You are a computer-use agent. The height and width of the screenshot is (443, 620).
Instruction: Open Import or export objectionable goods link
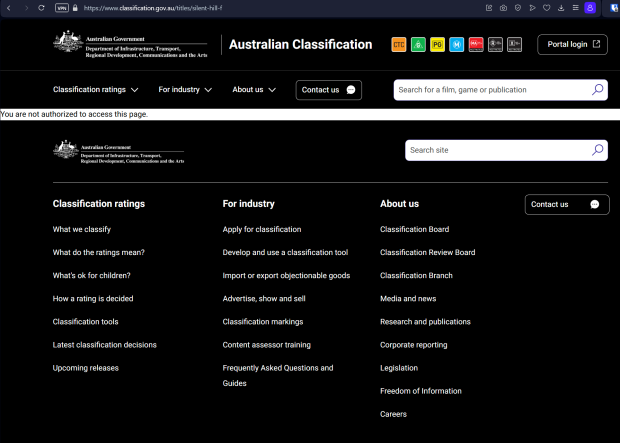[286, 275]
